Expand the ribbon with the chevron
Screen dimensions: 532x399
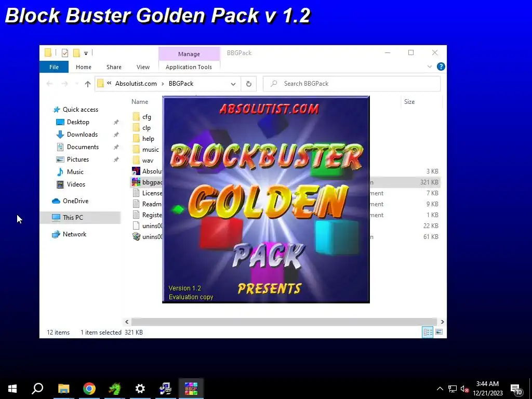tap(429, 66)
